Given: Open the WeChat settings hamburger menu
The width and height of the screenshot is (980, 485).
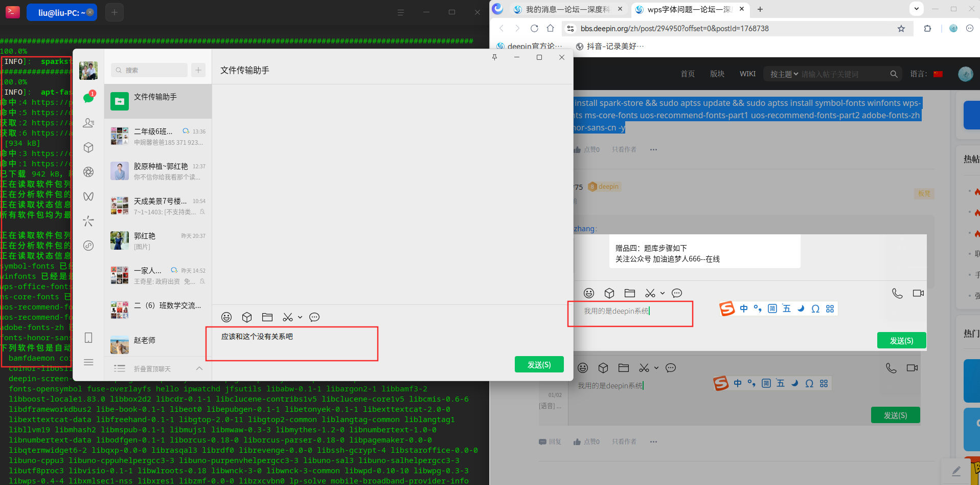Looking at the screenshot, I should [88, 362].
